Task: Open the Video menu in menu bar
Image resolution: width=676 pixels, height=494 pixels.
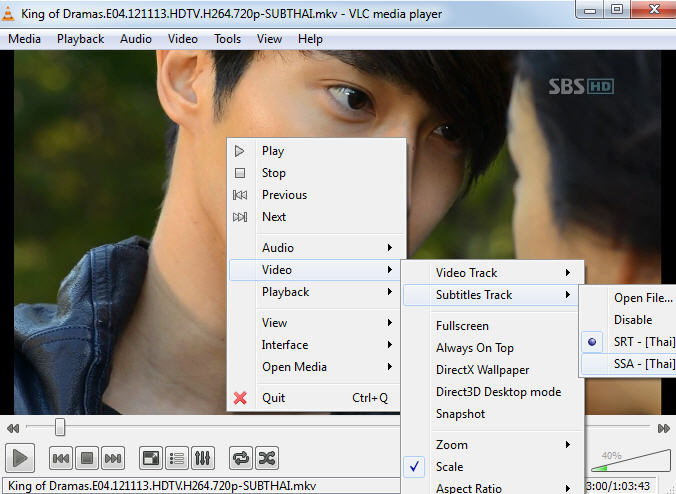Action: pos(183,39)
